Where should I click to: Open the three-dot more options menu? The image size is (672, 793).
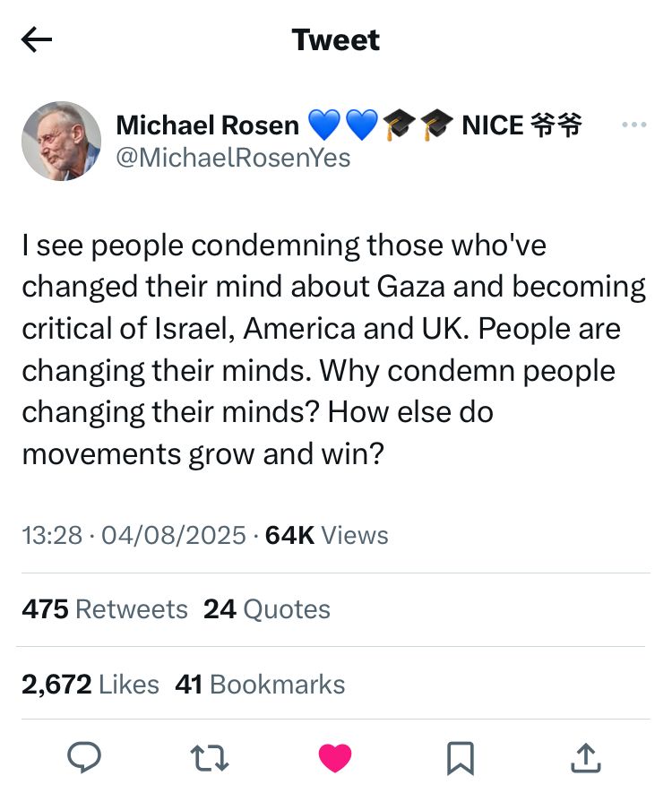tap(633, 125)
